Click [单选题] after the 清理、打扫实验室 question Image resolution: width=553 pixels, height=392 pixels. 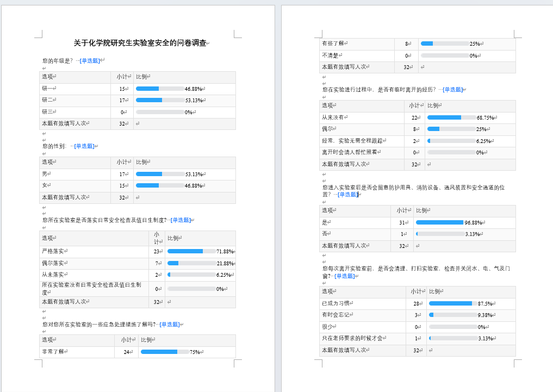point(344,276)
